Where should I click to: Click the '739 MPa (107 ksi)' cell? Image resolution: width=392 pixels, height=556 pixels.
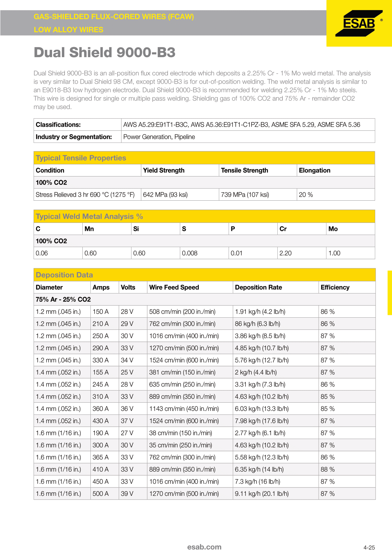pyautogui.click(x=258, y=195)
